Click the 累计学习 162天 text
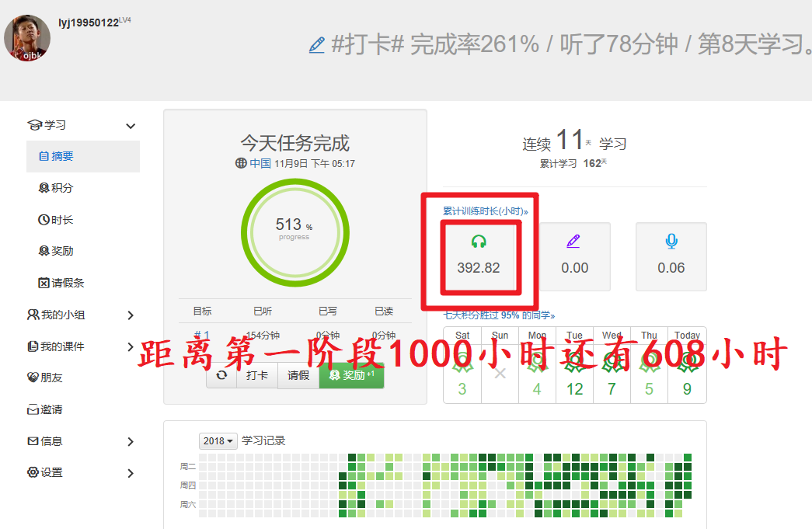 click(573, 164)
